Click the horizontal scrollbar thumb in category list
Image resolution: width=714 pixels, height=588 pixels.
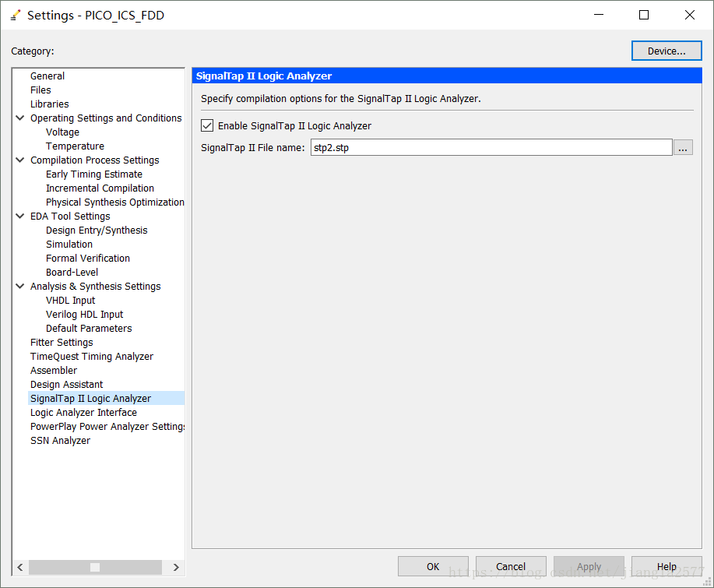click(x=95, y=567)
